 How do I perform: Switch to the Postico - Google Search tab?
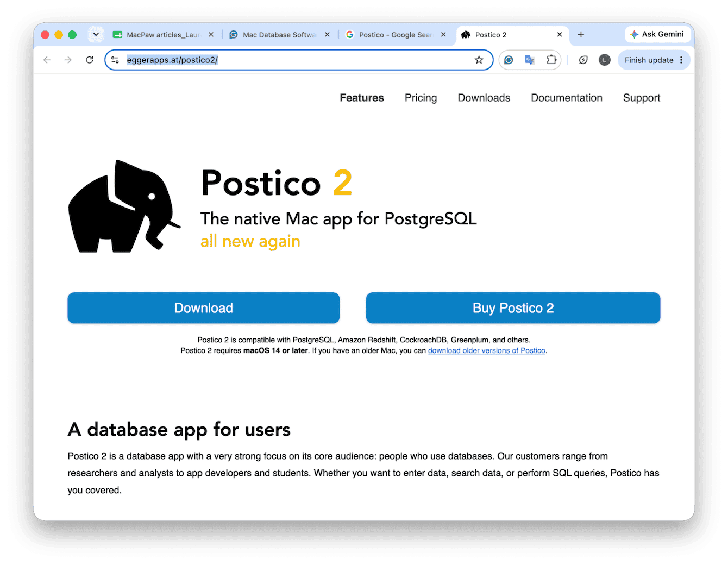396,34
